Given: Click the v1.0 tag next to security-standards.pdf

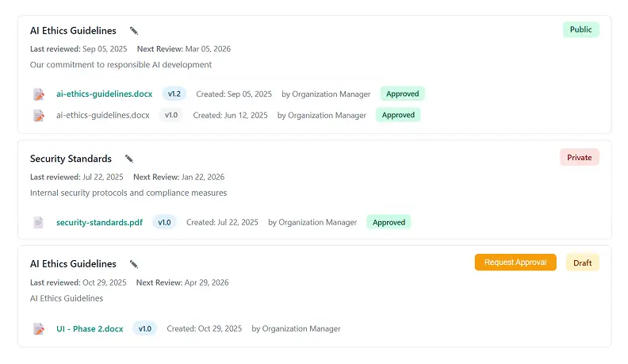Looking at the screenshot, I should point(164,223).
